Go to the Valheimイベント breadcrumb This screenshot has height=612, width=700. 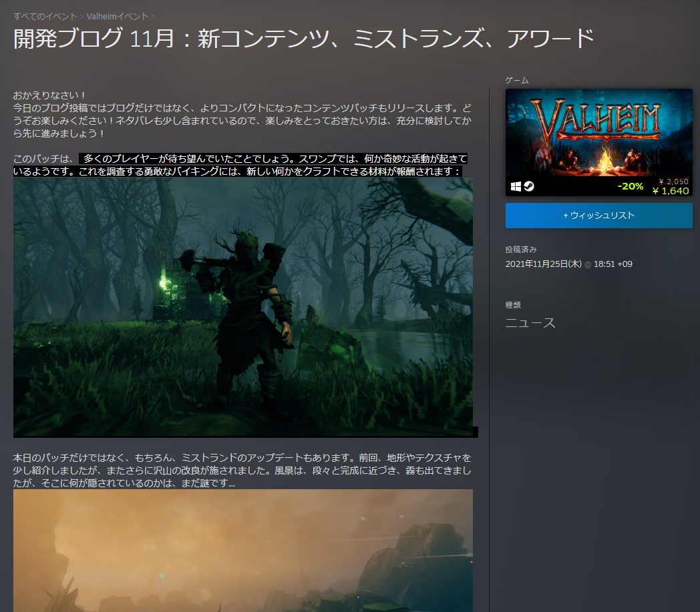click(118, 16)
